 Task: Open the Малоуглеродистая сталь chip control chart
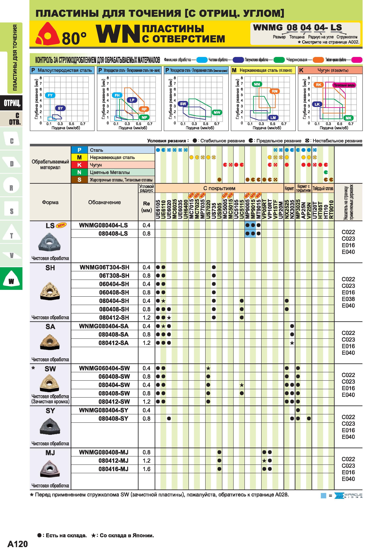(62, 99)
